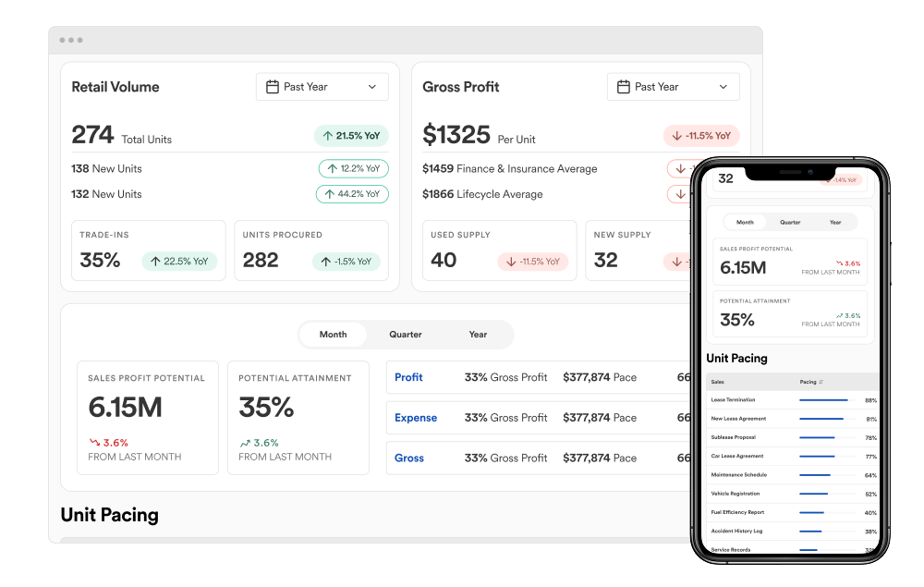This screenshot has width=924, height=587.
Task: Open Retail Volume Past Year dropdown
Action: pos(322,87)
